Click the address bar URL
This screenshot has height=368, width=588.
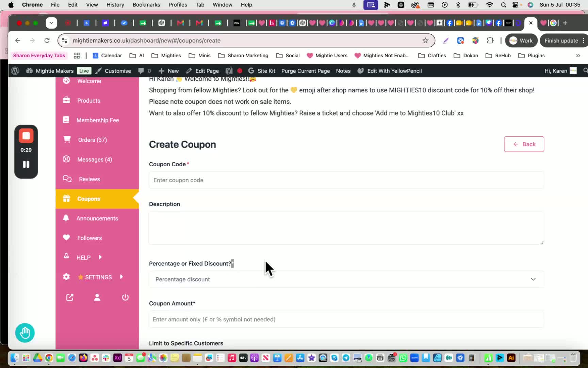(x=147, y=41)
